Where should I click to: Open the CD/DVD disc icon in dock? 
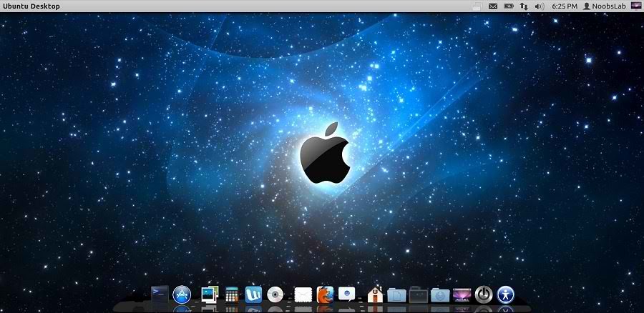tap(275, 294)
